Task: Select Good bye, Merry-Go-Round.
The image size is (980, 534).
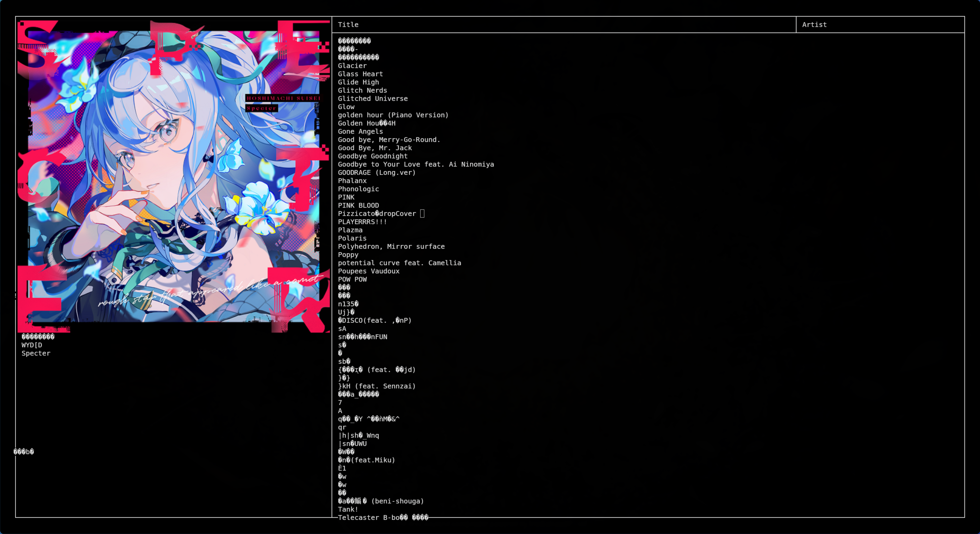Action: pyautogui.click(x=389, y=140)
